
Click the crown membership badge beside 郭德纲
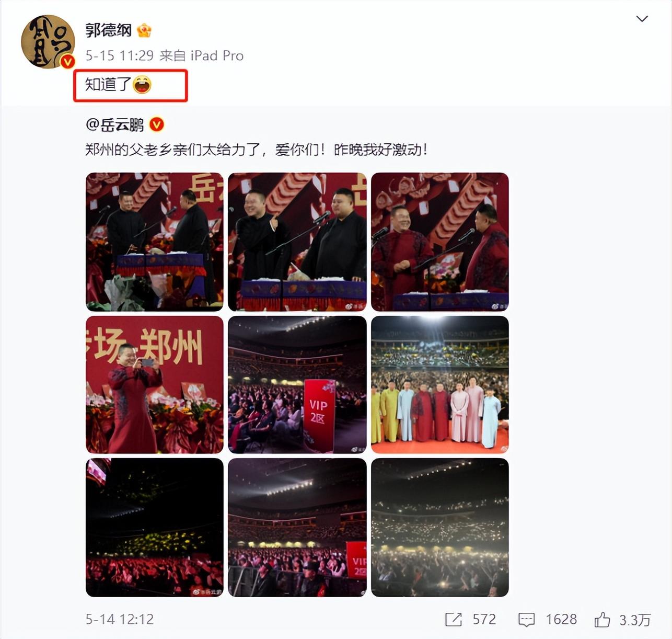144,31
